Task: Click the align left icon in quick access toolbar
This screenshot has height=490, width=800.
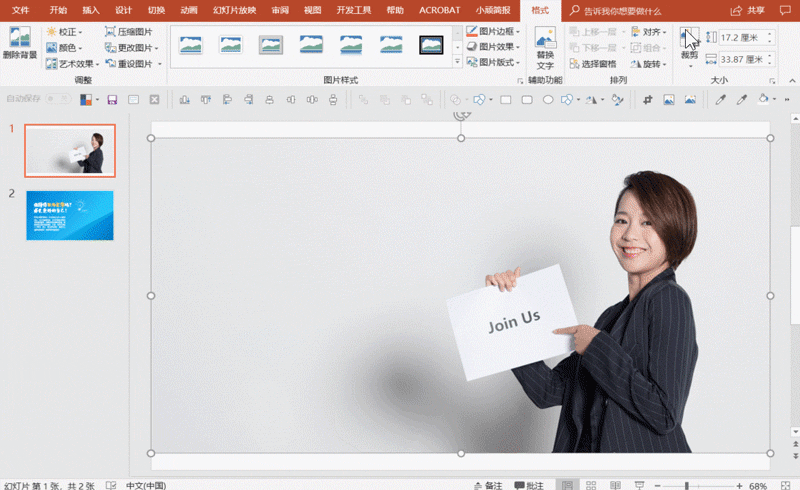Action: point(227,100)
